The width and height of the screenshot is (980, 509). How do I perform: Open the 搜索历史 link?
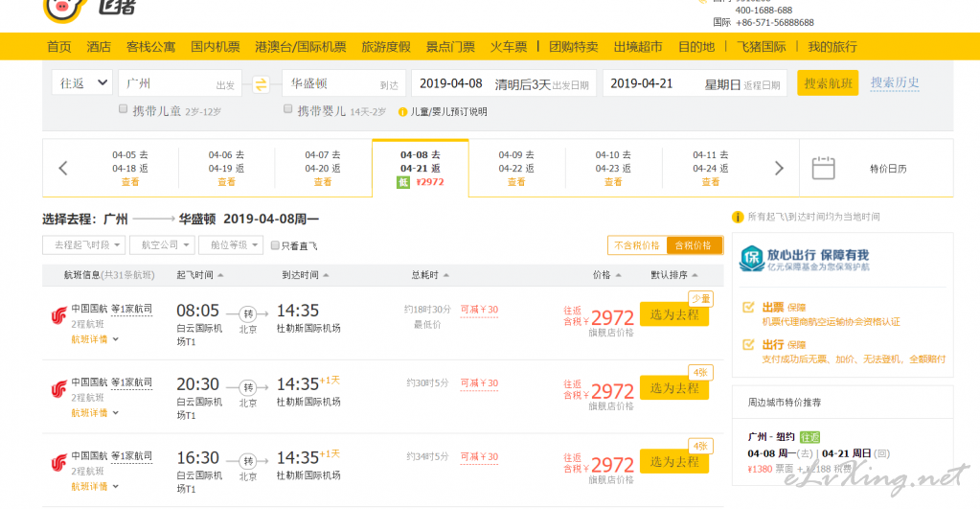click(895, 82)
